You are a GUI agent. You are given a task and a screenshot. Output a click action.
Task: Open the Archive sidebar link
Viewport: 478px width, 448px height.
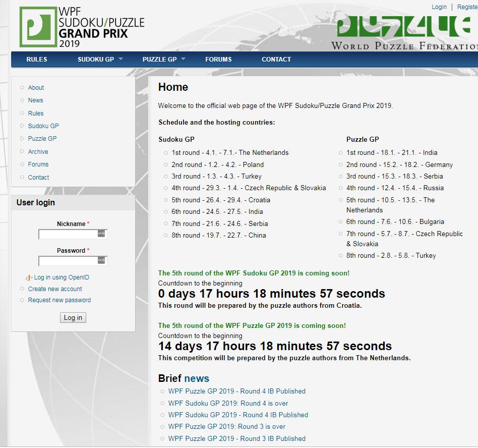point(38,151)
